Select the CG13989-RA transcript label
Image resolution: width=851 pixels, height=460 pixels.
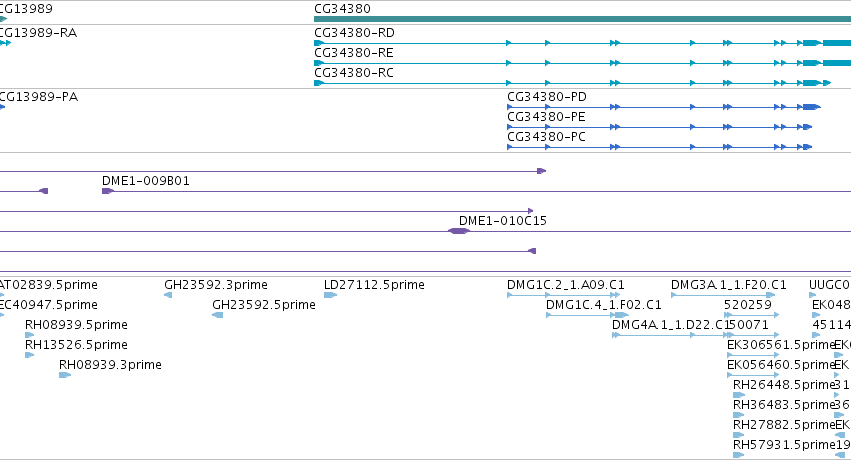click(38, 33)
